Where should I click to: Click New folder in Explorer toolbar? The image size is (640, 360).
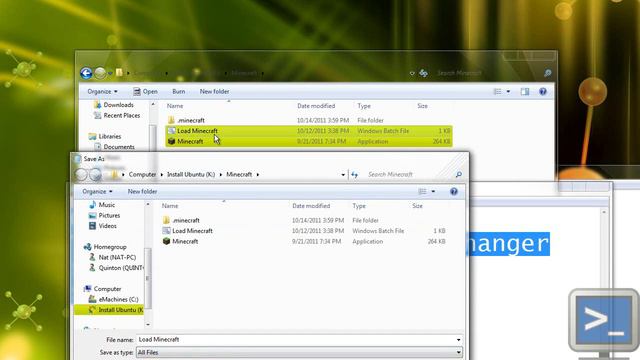[x=214, y=91]
